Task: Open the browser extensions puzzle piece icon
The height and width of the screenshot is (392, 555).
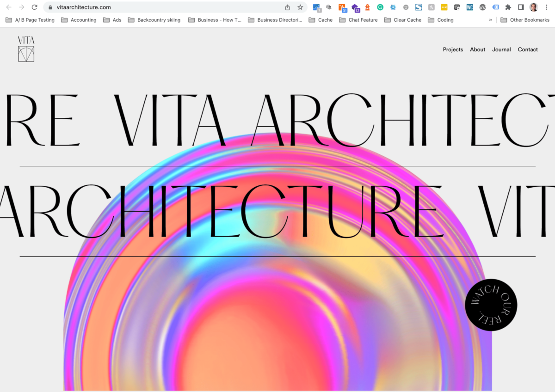Action: tap(508, 7)
